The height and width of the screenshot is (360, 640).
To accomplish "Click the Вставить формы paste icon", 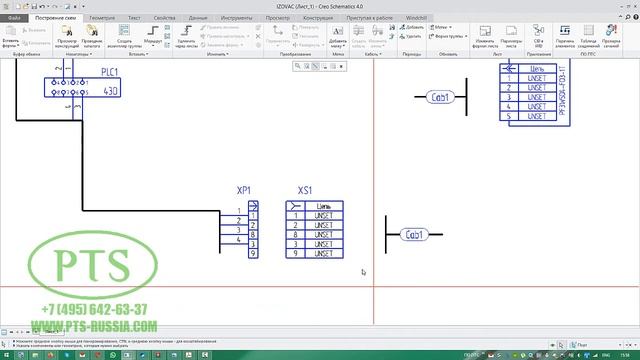I will pos(11,32).
